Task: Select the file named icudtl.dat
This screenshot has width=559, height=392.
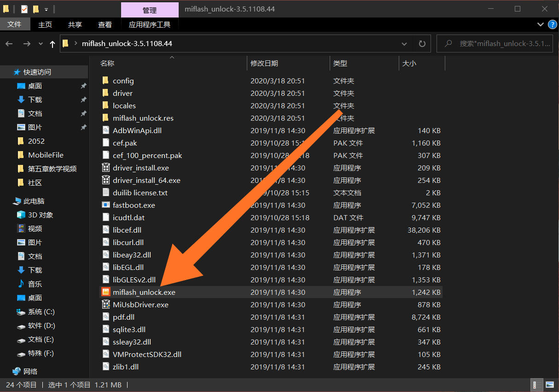Action: 128,217
